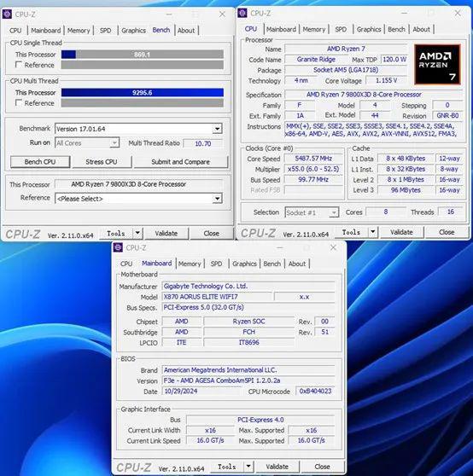Expand Tools arrow in CPU window
The width and height of the screenshot is (473, 476).
coord(373,232)
